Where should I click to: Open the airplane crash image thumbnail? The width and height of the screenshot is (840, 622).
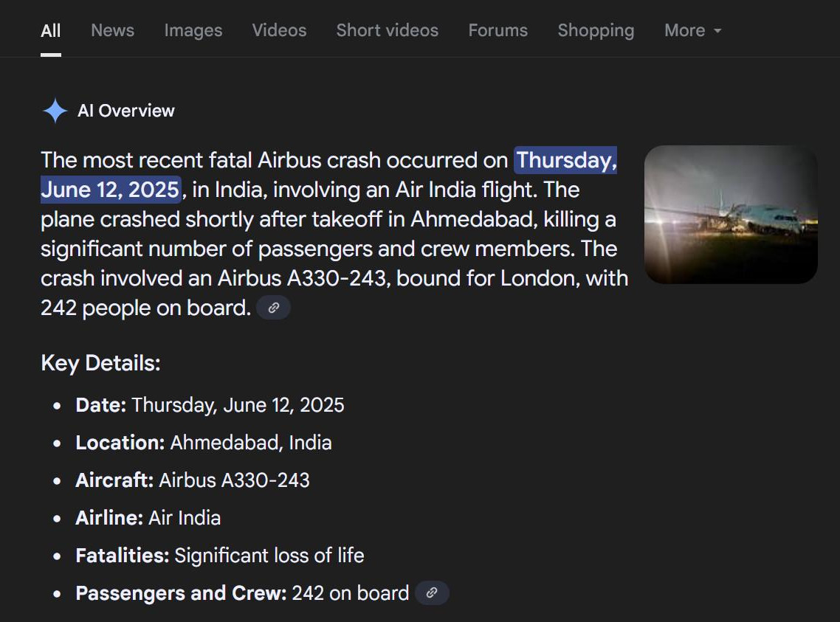click(731, 215)
